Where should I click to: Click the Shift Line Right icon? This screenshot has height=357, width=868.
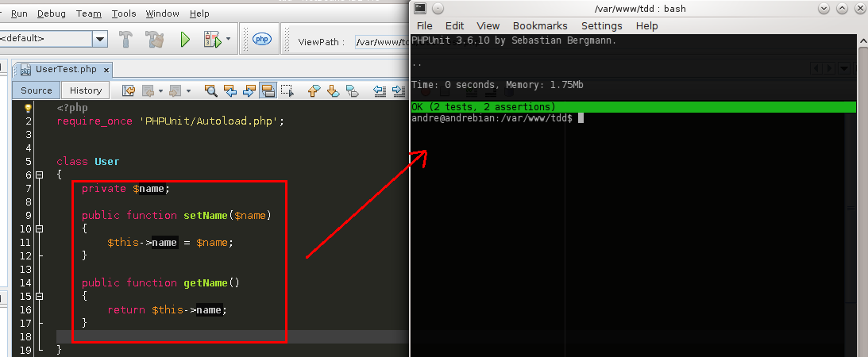pos(399,90)
